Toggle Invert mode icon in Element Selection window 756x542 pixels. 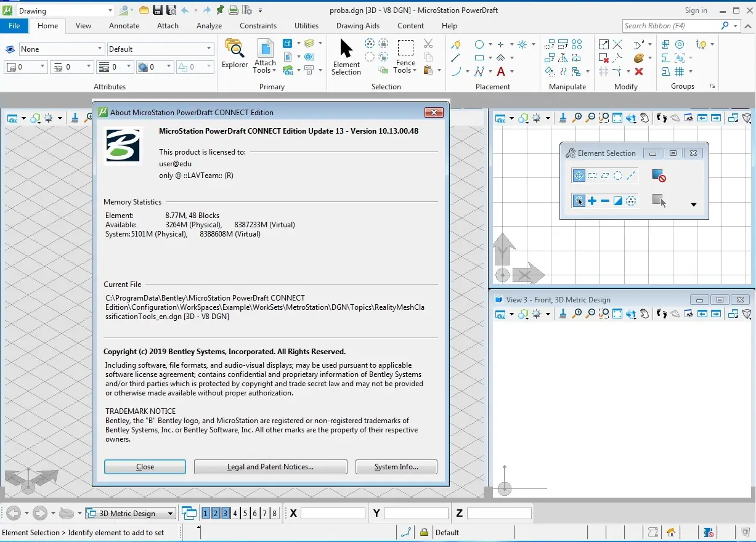pyautogui.click(x=618, y=201)
